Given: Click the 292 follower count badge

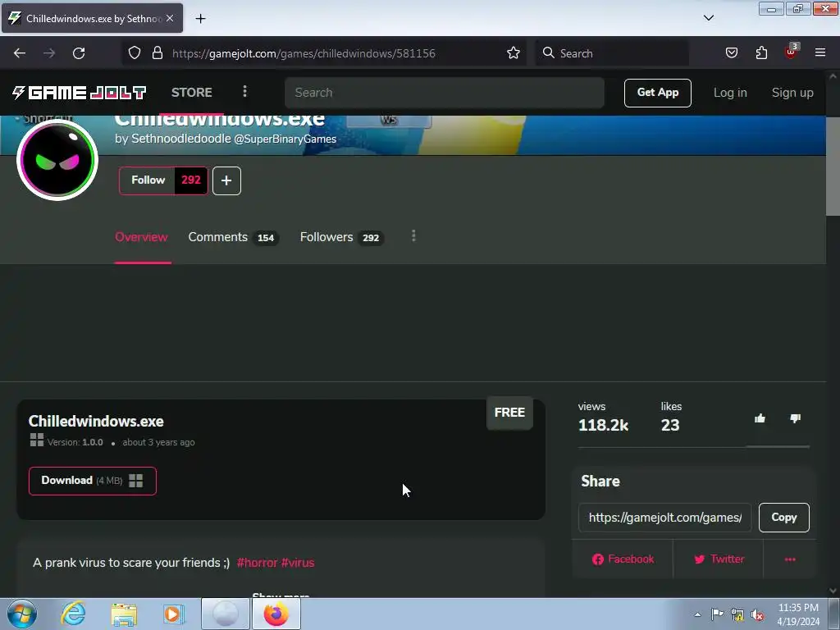Looking at the screenshot, I should coord(190,180).
